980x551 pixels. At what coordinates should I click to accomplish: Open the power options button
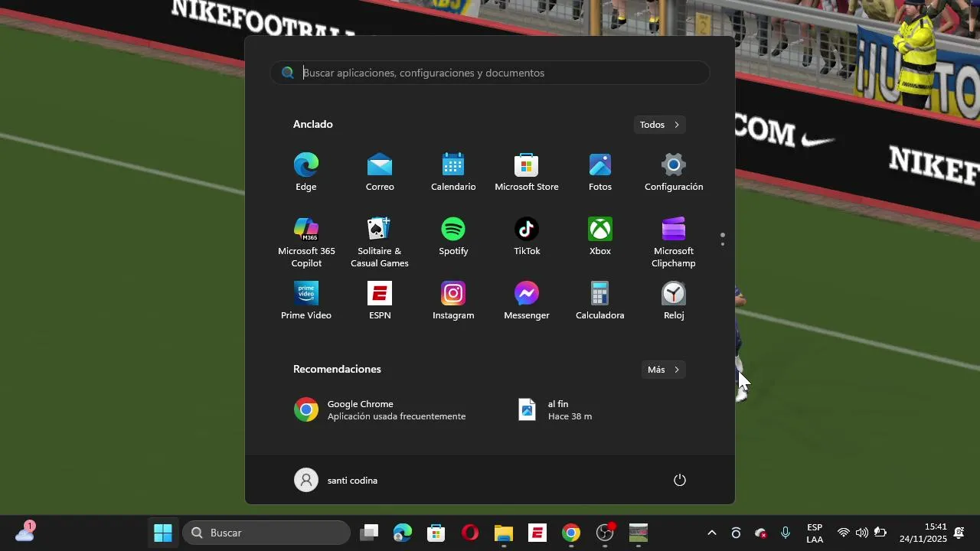pyautogui.click(x=680, y=480)
